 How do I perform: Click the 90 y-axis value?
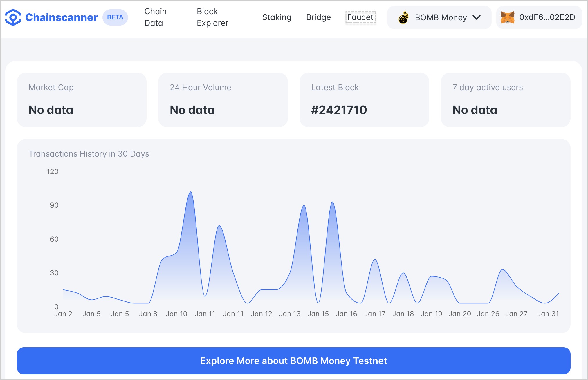tap(54, 205)
